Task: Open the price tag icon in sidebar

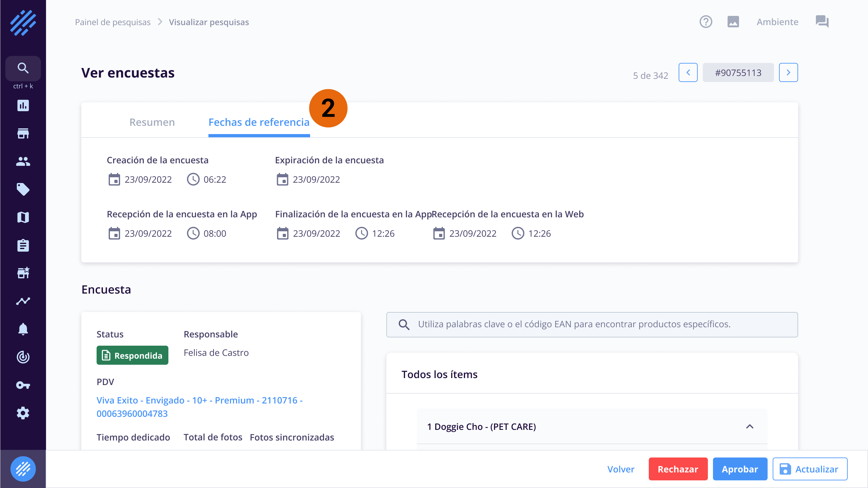Action: tap(23, 189)
